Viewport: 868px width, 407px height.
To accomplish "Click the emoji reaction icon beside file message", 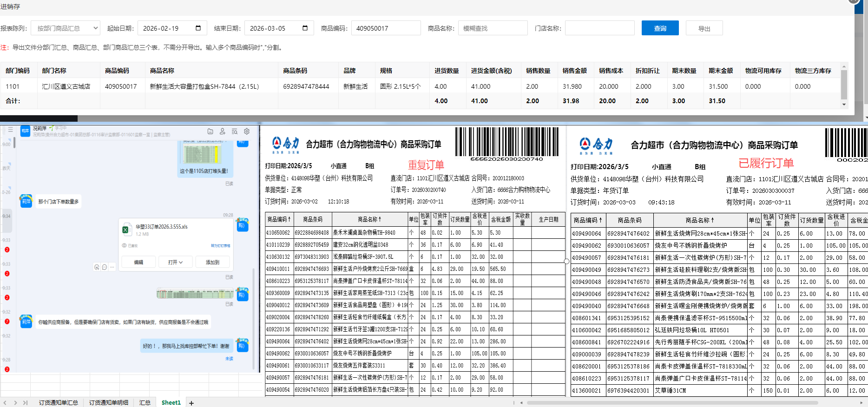I will pos(97,267).
